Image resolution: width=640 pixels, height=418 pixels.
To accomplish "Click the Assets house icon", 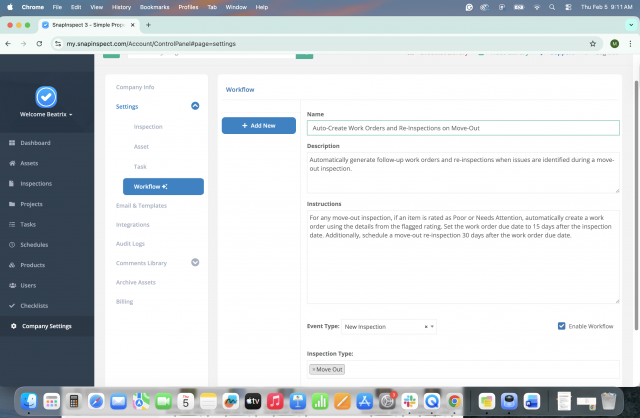I will click(12, 163).
